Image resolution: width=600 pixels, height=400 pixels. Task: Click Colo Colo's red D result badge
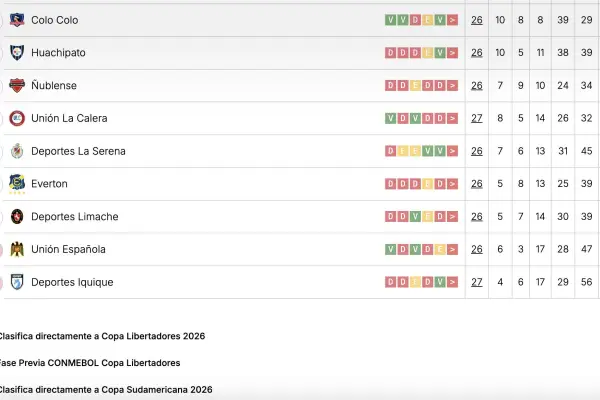(415, 20)
